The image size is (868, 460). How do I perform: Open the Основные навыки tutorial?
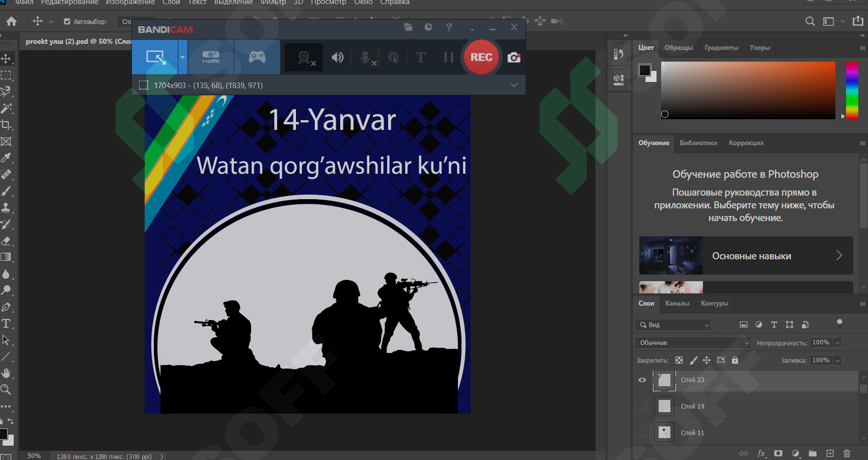pos(746,256)
